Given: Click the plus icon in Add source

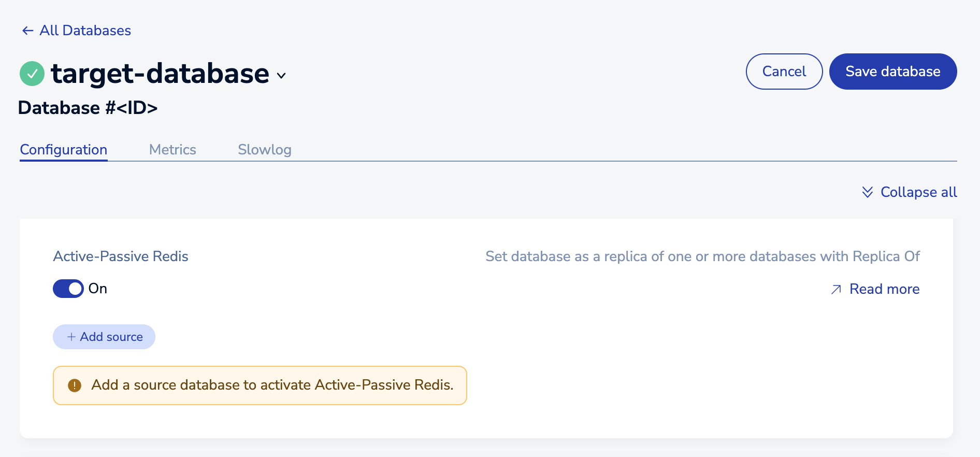Looking at the screenshot, I should [71, 337].
